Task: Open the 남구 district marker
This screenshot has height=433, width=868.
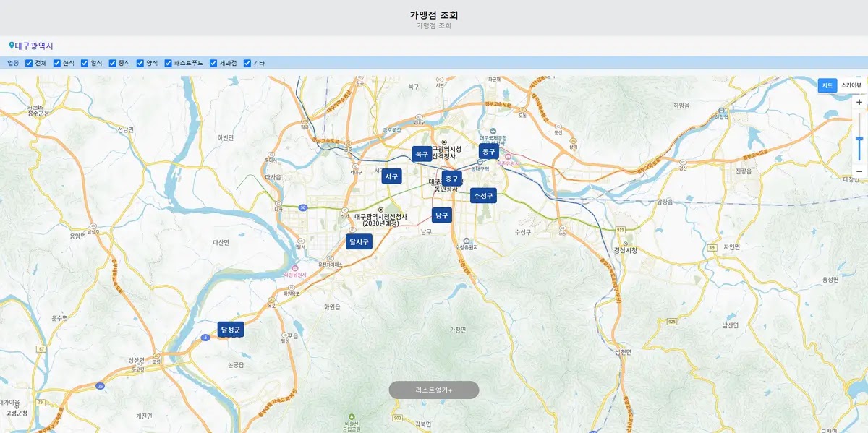Action: (442, 215)
